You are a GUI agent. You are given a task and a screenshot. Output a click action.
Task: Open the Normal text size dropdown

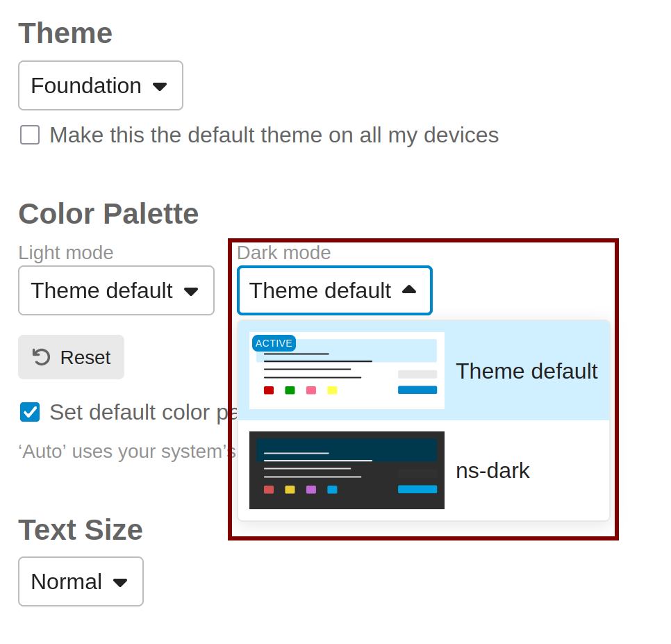point(80,581)
